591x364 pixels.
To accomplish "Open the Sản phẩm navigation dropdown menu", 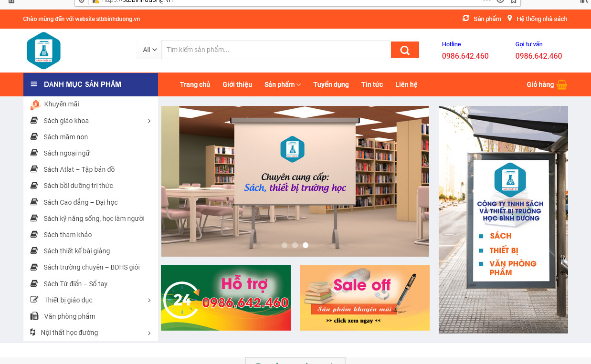I will point(282,84).
